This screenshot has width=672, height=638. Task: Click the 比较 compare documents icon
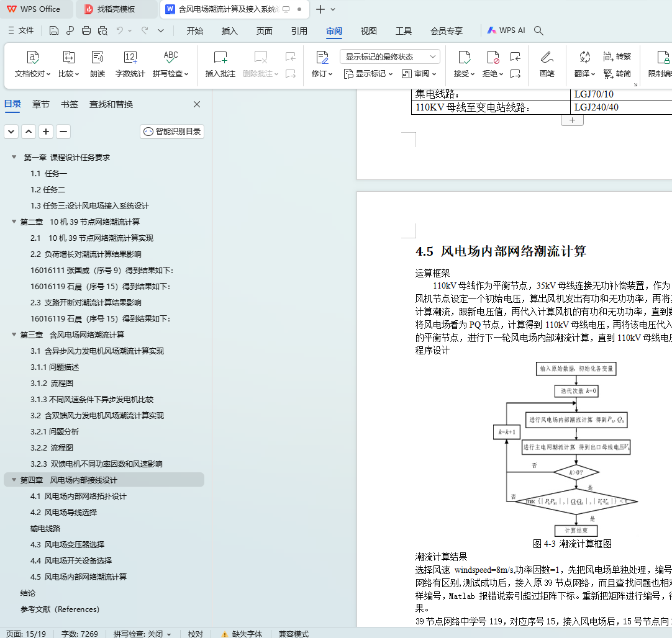(68, 57)
